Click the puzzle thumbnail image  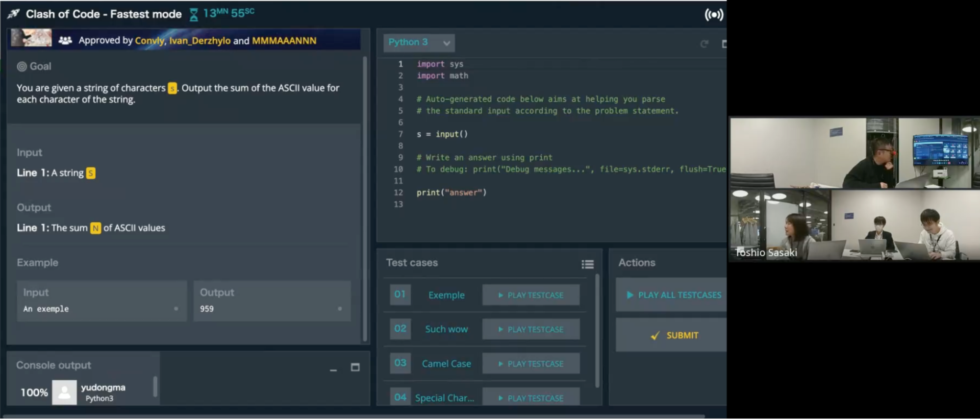(31, 38)
